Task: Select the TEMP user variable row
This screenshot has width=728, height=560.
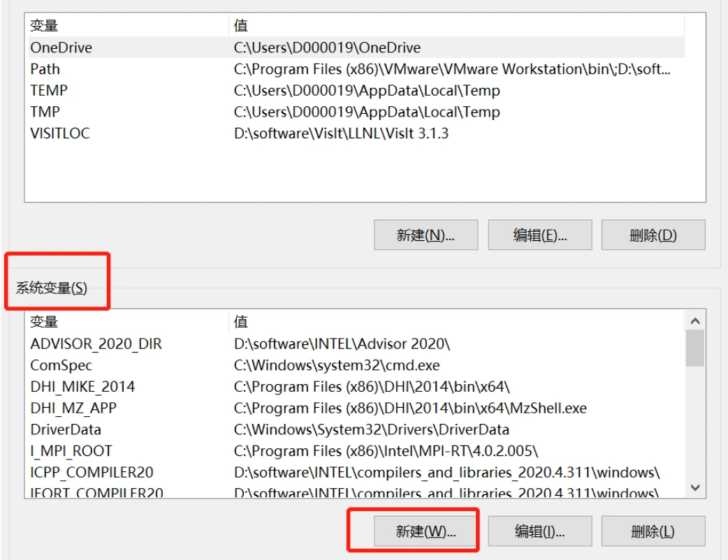Action: pyautogui.click(x=356, y=91)
